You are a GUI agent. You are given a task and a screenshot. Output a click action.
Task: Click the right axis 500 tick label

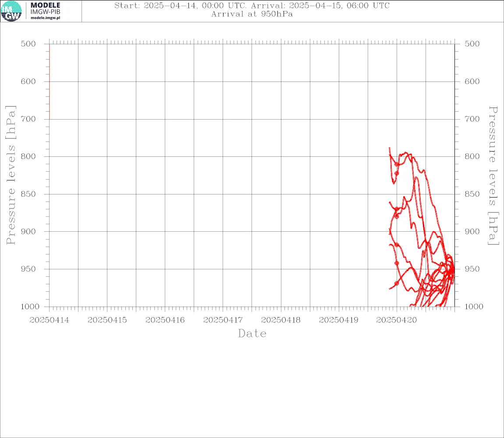(x=472, y=44)
